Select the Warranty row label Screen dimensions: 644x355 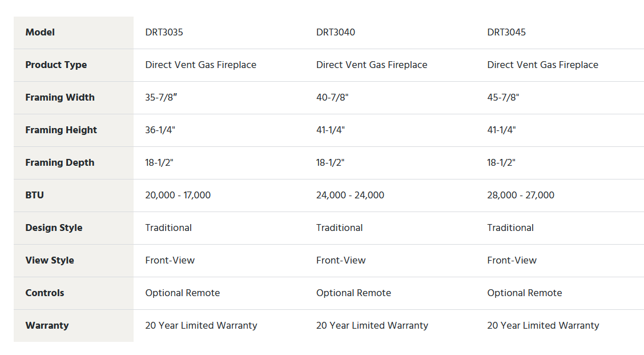(47, 325)
